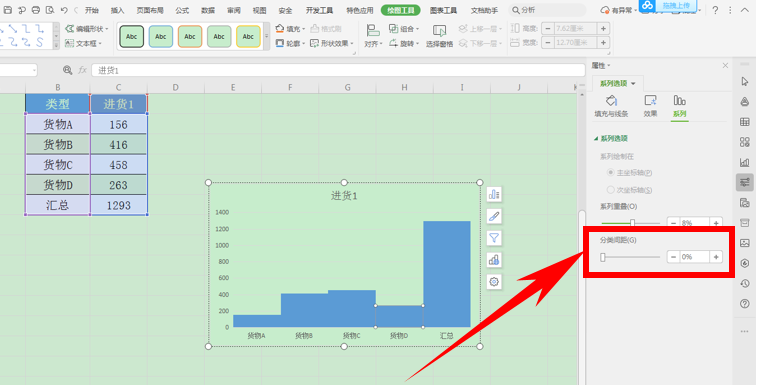The image size is (758, 386).
Task: Click the gap width (分类间距) slider handle
Action: click(603, 257)
